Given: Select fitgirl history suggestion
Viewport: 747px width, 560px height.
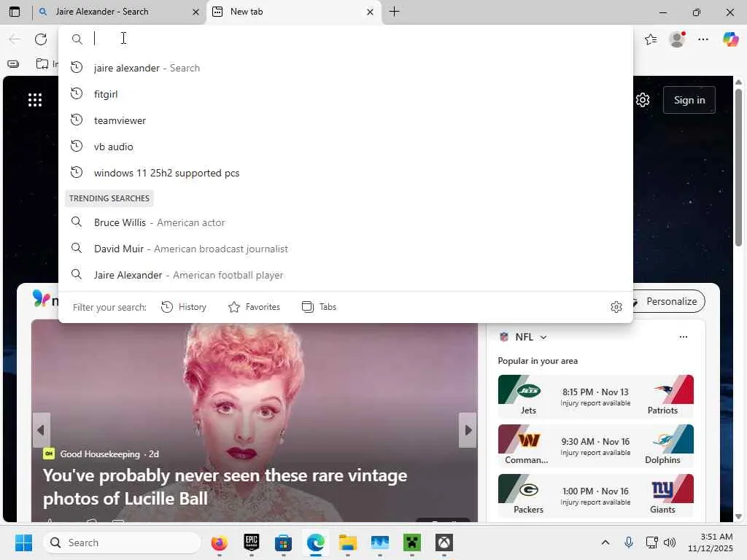Looking at the screenshot, I should (x=346, y=94).
